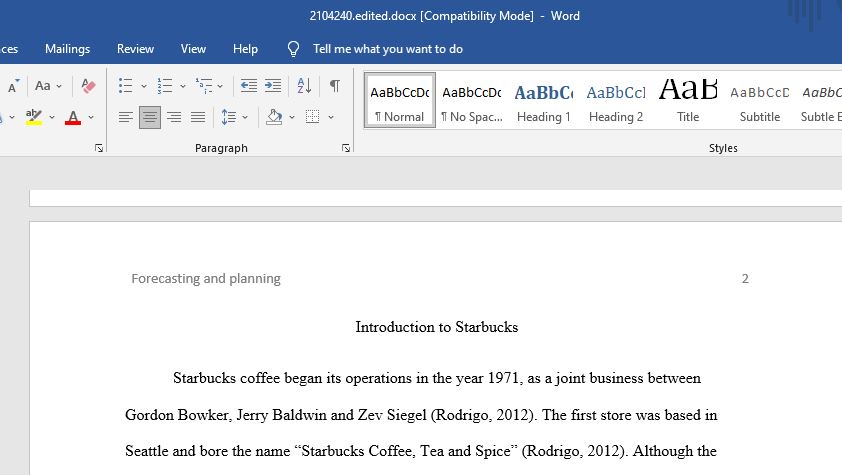Expand the line spacing dropdown arrow

pyautogui.click(x=245, y=117)
